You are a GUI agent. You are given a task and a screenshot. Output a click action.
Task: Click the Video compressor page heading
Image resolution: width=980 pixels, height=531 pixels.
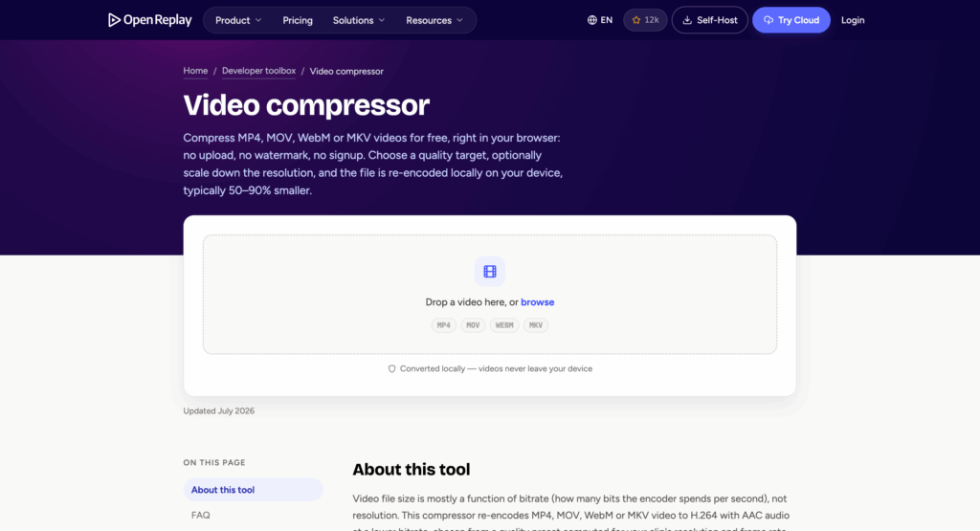[x=306, y=105]
